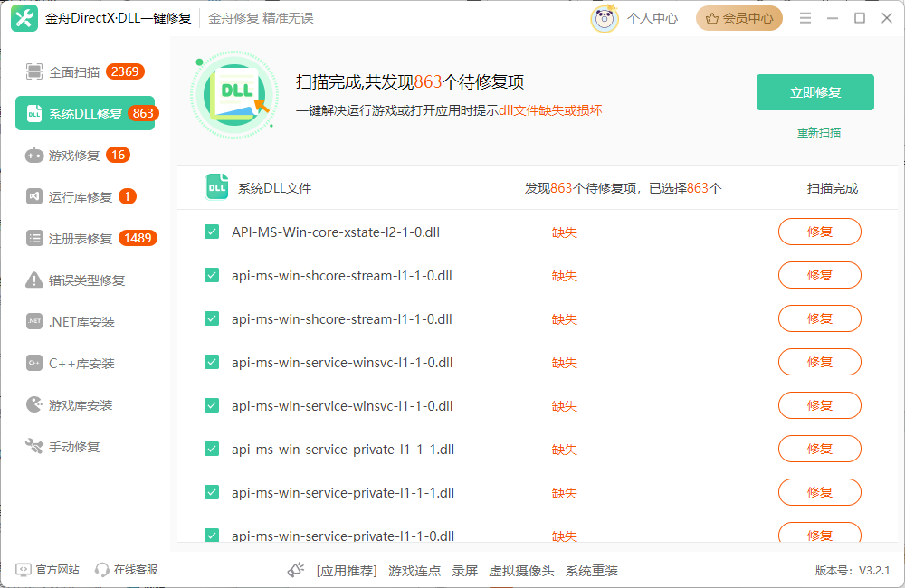Uncheck first api-ms-win-shcore-stream-l1-1-0.dll checkbox
The image size is (905, 588).
point(212,275)
